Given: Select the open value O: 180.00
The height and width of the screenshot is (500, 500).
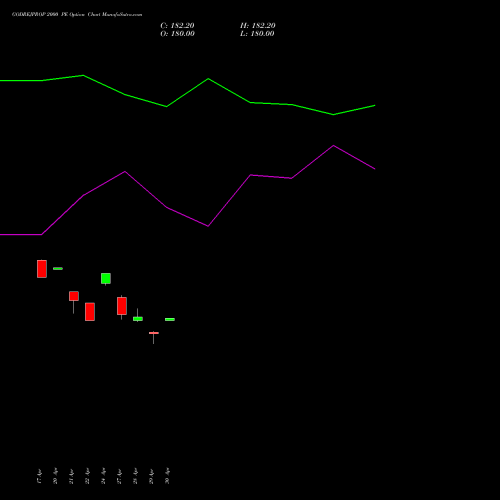Looking at the screenshot, I should [x=177, y=34].
